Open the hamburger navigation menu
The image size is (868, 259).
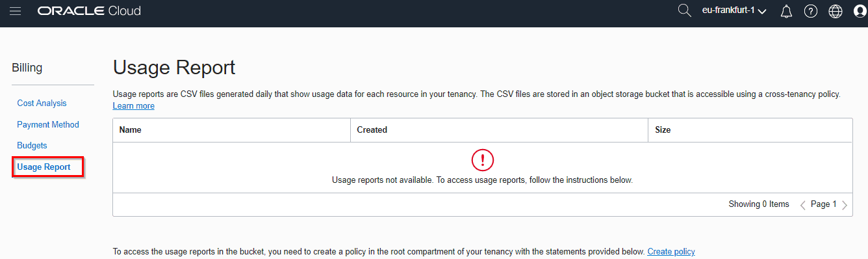(x=16, y=11)
